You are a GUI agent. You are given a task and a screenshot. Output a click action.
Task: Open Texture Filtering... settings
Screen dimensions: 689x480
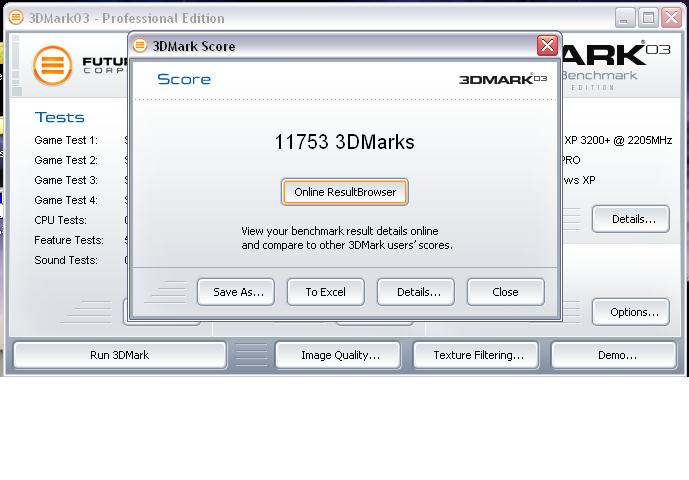[476, 355]
